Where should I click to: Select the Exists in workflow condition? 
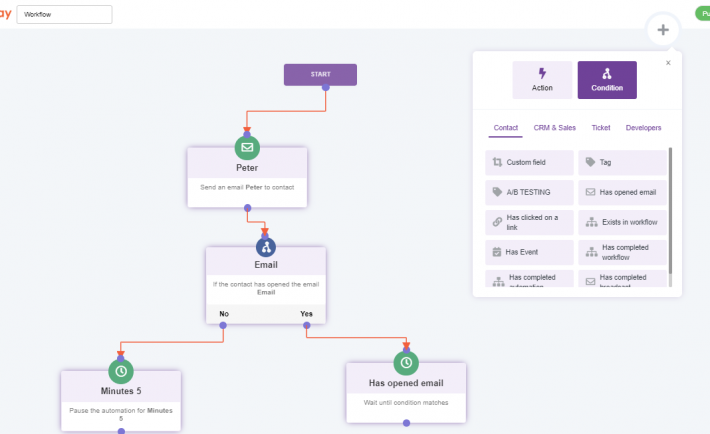click(x=622, y=221)
